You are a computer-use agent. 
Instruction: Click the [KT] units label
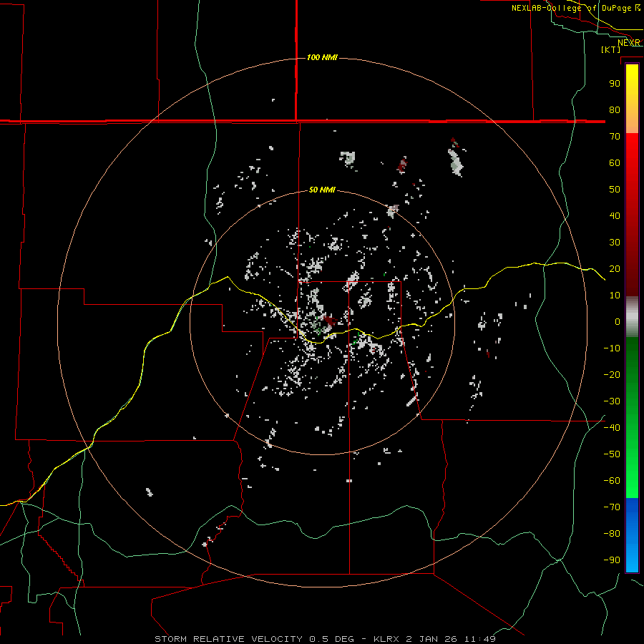coord(611,49)
